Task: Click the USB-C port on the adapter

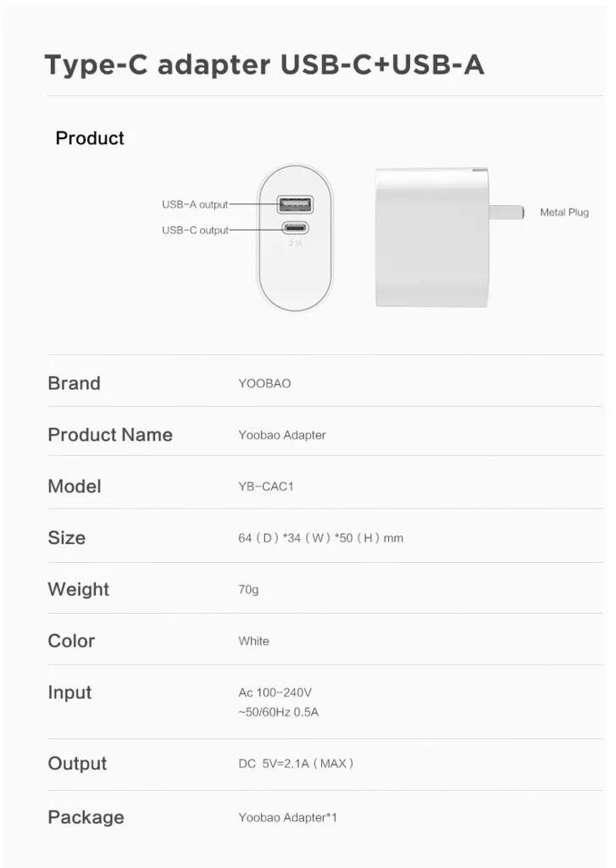Action: pos(295,227)
